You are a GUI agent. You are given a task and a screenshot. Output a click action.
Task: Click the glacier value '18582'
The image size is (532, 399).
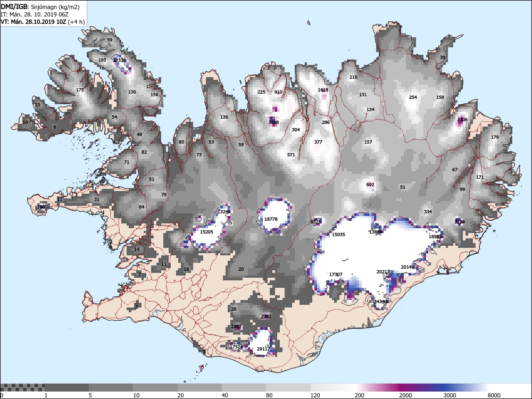pyautogui.click(x=435, y=237)
